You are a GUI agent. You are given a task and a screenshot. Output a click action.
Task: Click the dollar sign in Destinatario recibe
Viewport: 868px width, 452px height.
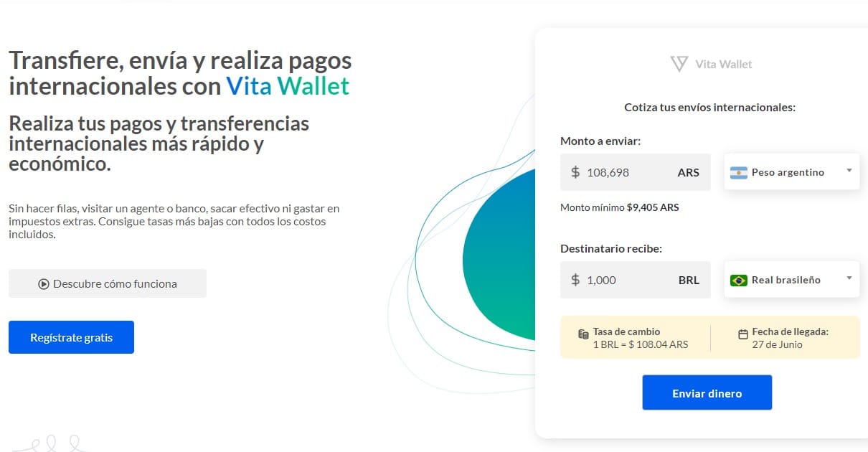pos(575,280)
